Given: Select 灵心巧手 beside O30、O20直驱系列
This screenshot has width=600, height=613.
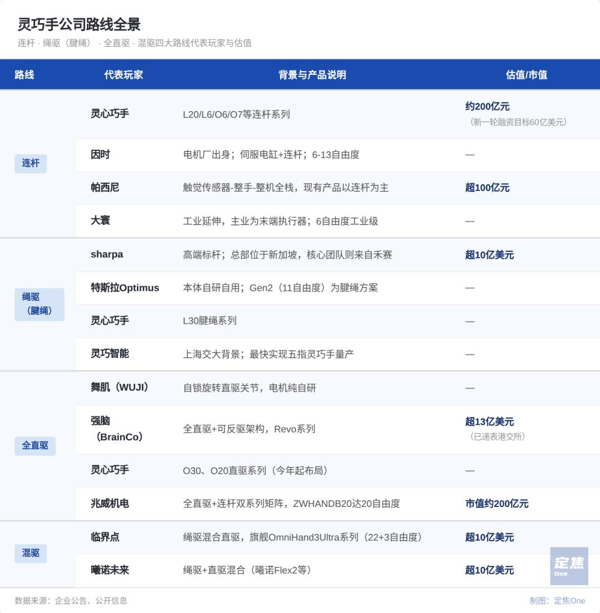Looking at the screenshot, I should click(109, 470).
